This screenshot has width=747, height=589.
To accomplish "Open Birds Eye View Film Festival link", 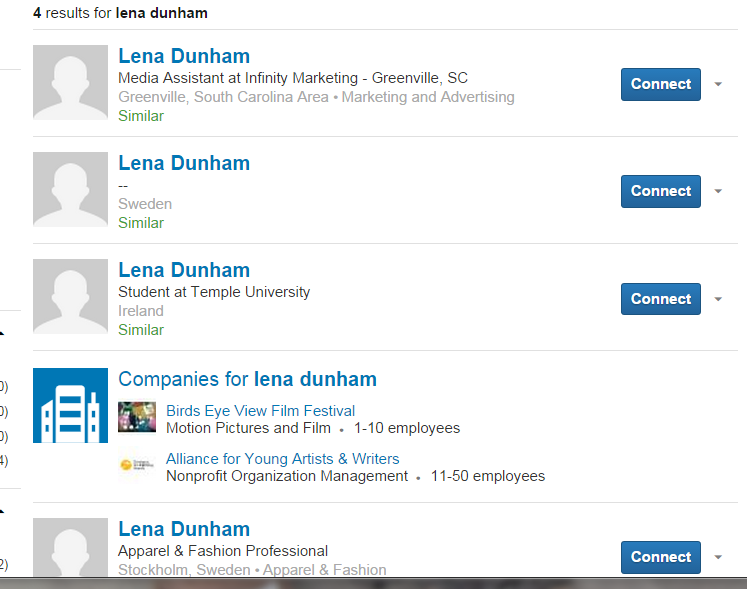I will point(260,411).
